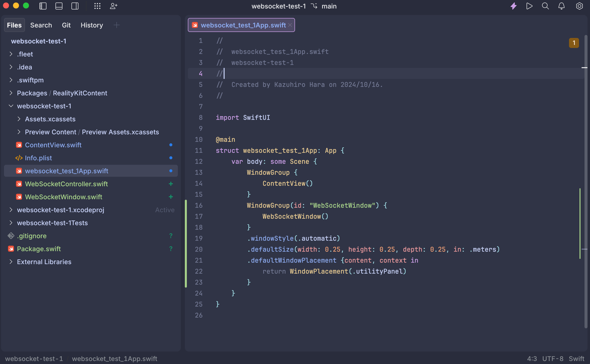Image resolution: width=590 pixels, height=364 pixels.
Task: Click cursor position 4:3 in status bar
Action: click(532, 359)
